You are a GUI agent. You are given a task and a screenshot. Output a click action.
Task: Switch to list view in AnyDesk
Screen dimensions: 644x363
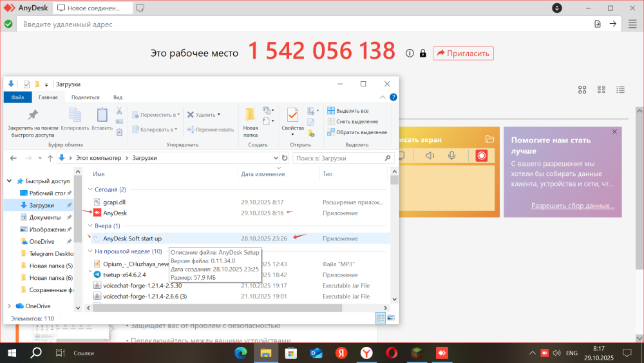point(620,90)
